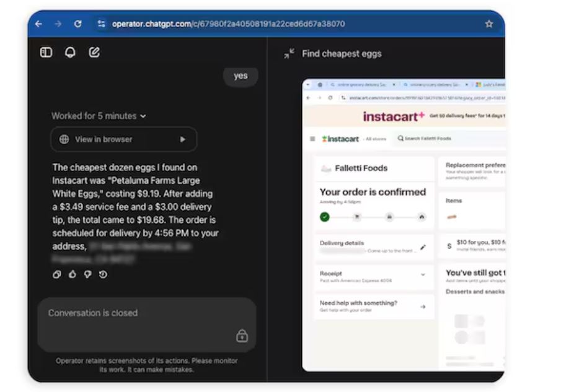Click the Operator response paragraph about cheapest eggs
Screen dimensions: 561x392
135,213
